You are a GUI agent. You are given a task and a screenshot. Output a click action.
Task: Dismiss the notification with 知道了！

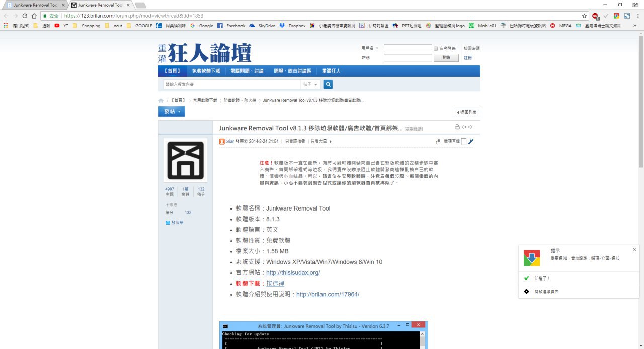[x=542, y=278]
